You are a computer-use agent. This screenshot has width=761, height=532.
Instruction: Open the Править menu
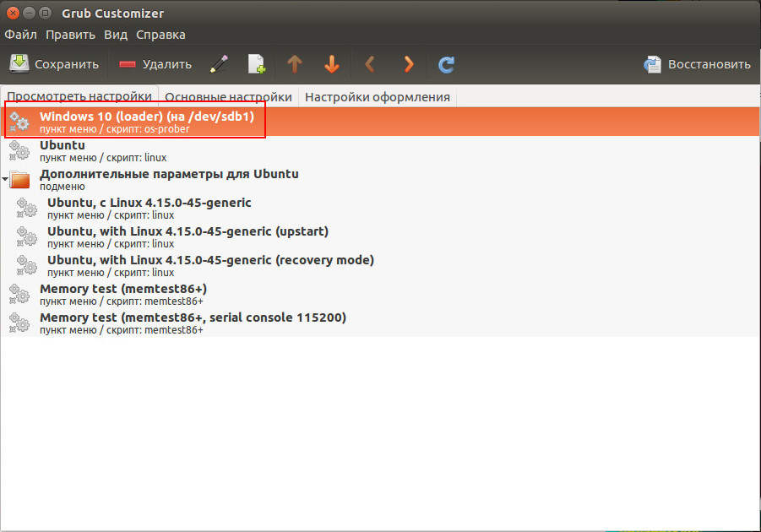70,35
